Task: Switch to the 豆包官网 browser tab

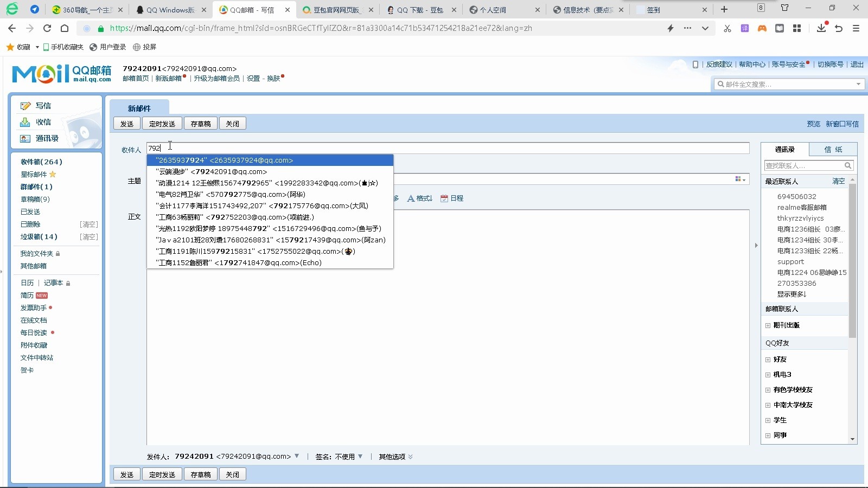Action: [336, 10]
